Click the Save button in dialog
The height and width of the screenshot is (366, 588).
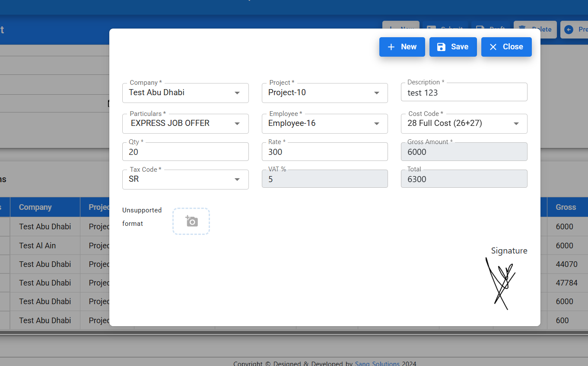point(453,47)
